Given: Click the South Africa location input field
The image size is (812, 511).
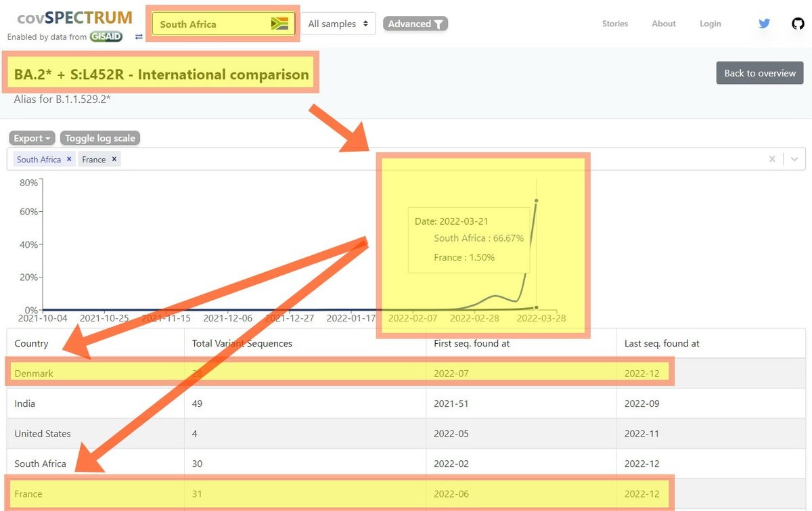Looking at the screenshot, I should click(x=210, y=24).
